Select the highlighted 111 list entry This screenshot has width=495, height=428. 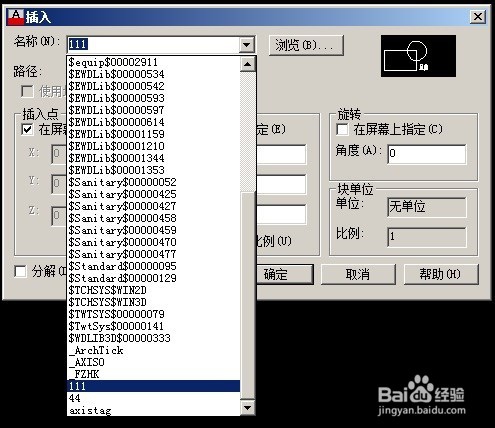point(153,386)
